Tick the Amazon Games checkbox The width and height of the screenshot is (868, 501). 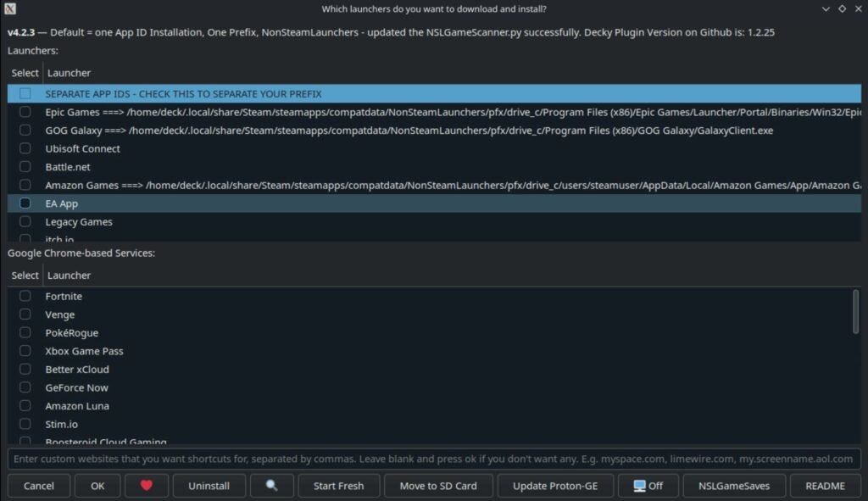point(25,185)
